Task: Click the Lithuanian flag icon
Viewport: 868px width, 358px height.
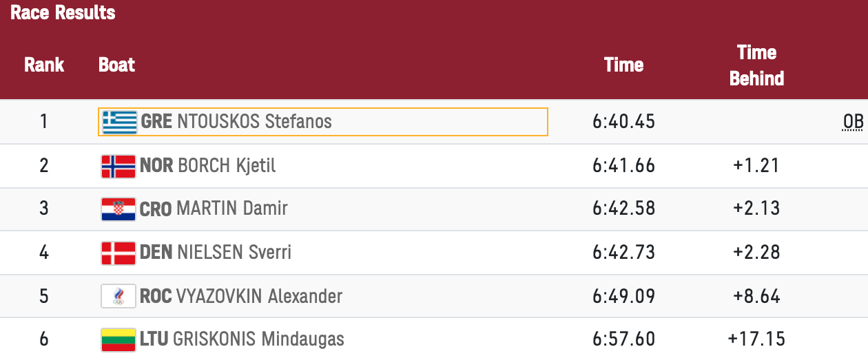Action: 118,339
